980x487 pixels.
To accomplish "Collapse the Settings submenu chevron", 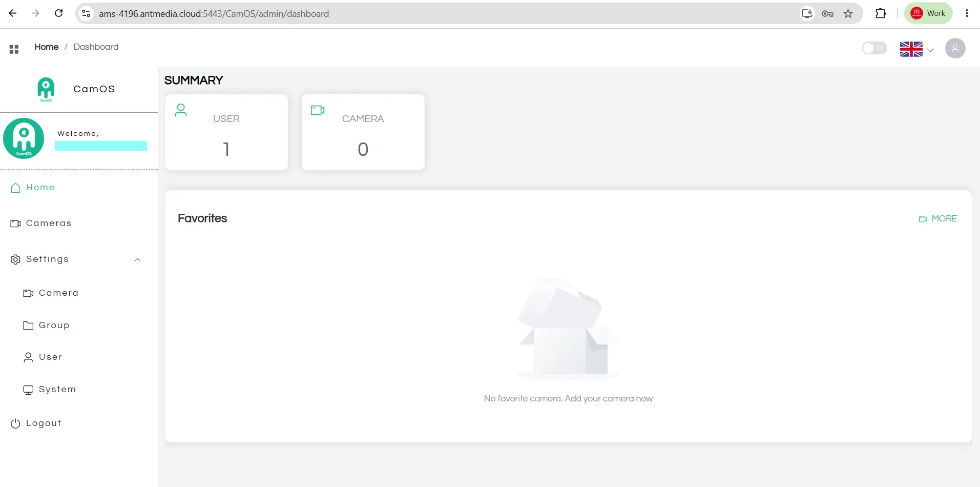I will coord(137,259).
